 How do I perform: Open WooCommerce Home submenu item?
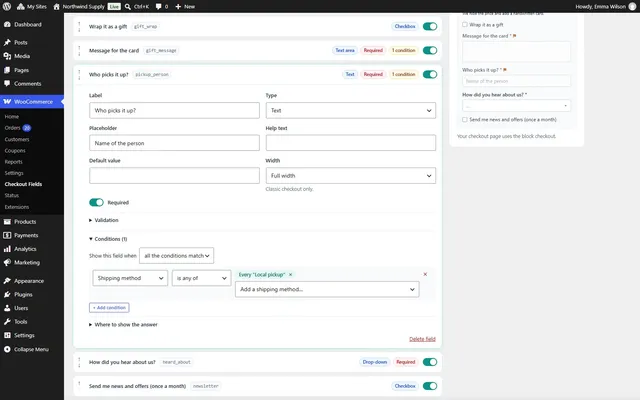click(x=11, y=117)
